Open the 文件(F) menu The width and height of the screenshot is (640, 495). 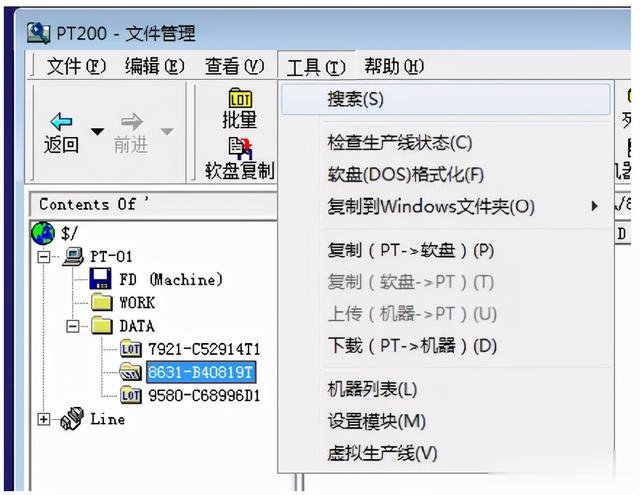pos(76,66)
